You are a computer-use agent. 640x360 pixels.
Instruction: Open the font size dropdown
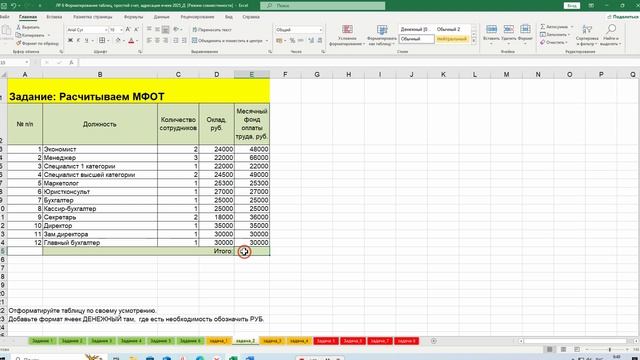click(x=121, y=30)
